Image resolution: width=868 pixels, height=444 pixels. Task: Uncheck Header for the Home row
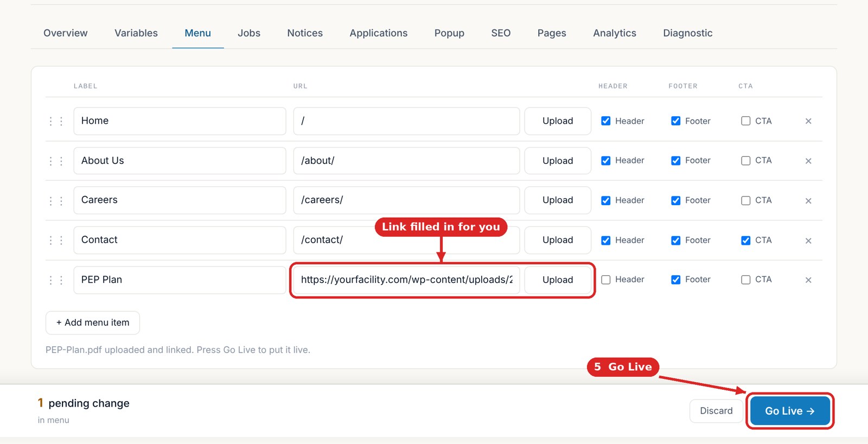[606, 121]
